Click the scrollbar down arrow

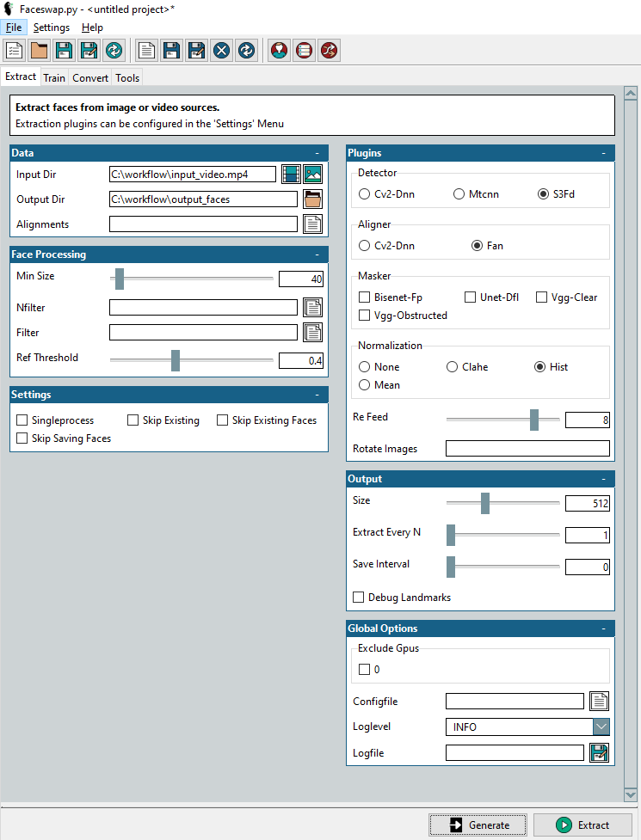click(x=631, y=794)
